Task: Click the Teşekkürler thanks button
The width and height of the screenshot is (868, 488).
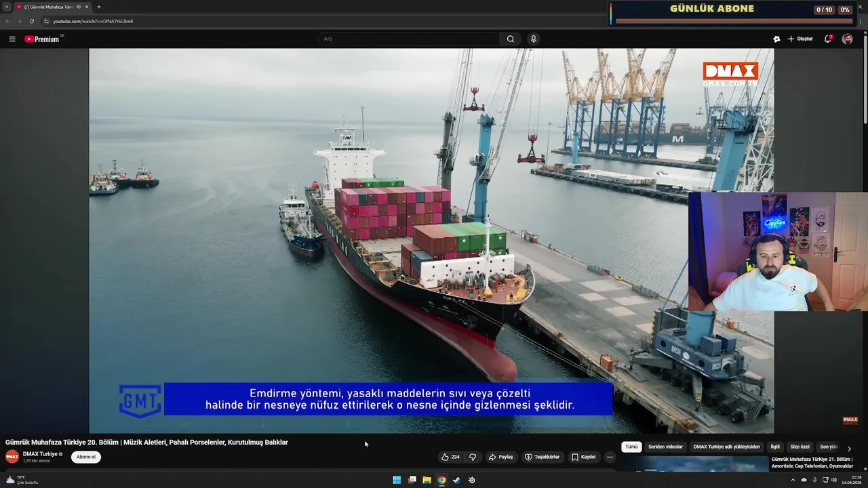Action: point(542,457)
